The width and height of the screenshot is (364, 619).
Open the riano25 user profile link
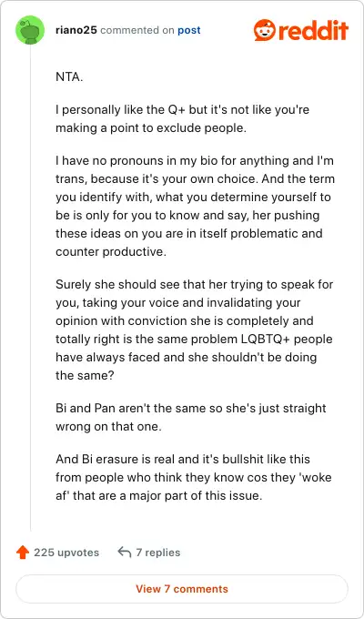76,30
